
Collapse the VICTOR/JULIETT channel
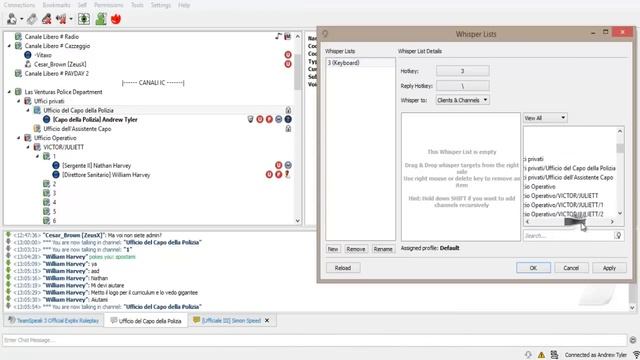[28, 147]
